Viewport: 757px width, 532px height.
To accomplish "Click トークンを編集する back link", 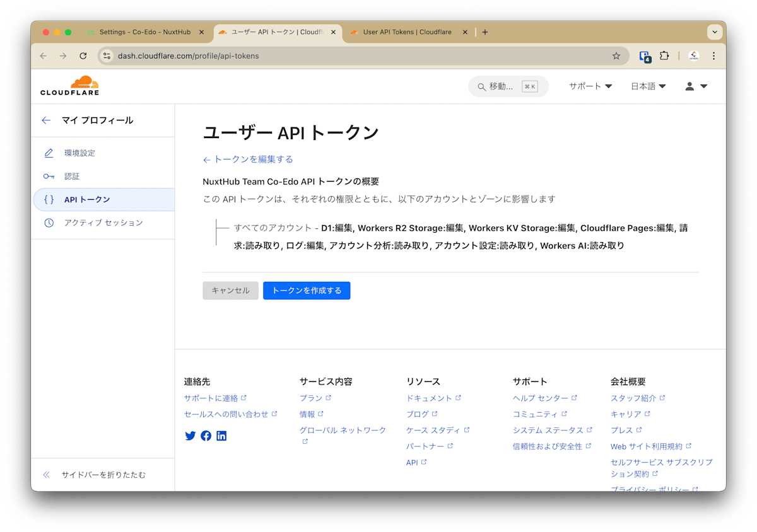I will (x=248, y=159).
